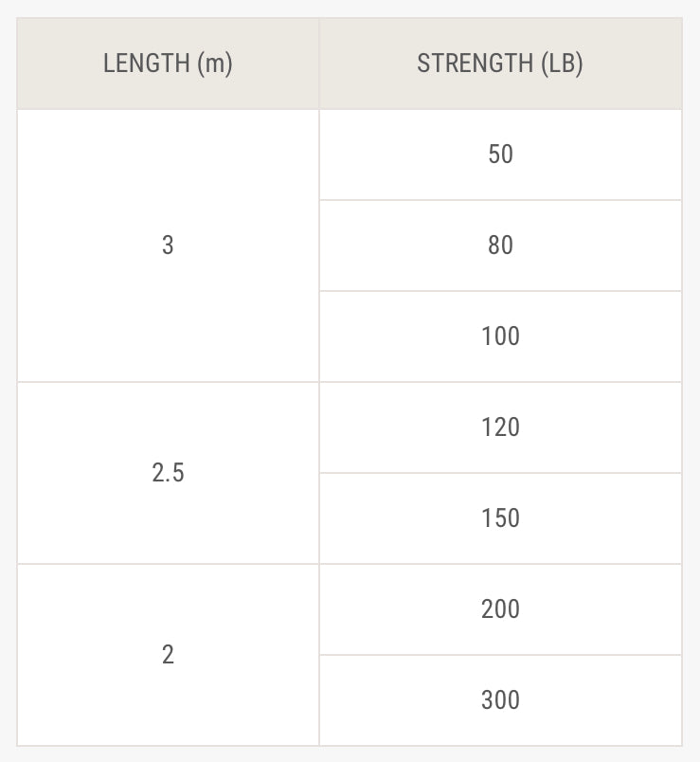This screenshot has width=700, height=762.
Task: Click the word LENGTH in the header
Action: click(x=147, y=63)
